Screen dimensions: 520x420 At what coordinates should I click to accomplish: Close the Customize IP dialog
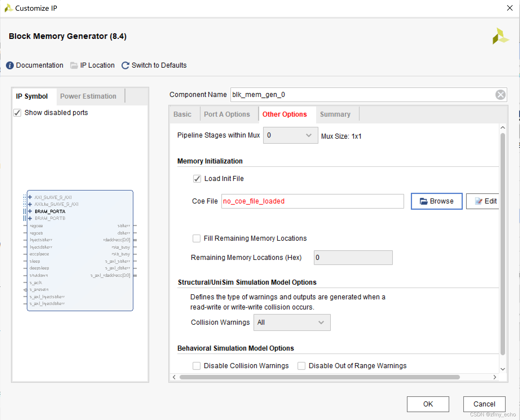tap(510, 8)
